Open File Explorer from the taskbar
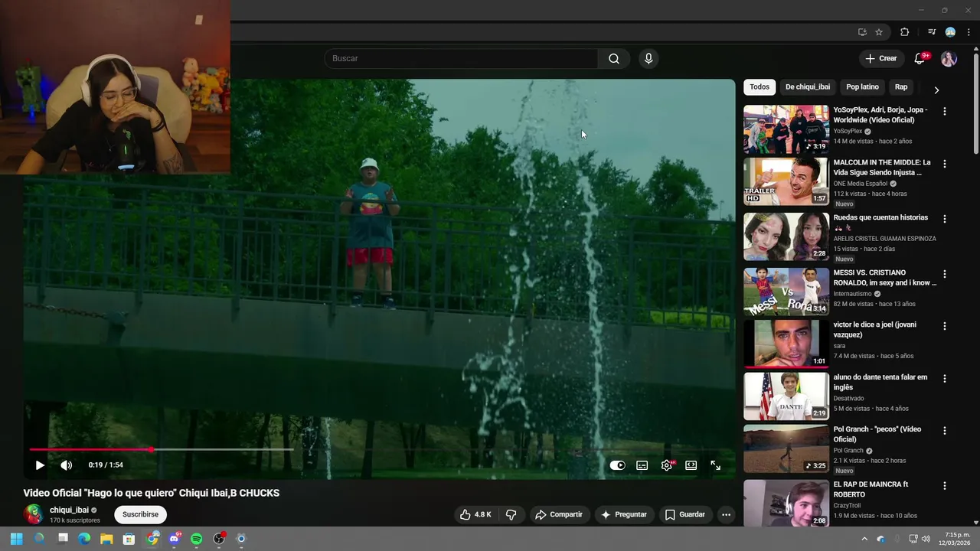Image resolution: width=980 pixels, height=551 pixels. [x=106, y=539]
